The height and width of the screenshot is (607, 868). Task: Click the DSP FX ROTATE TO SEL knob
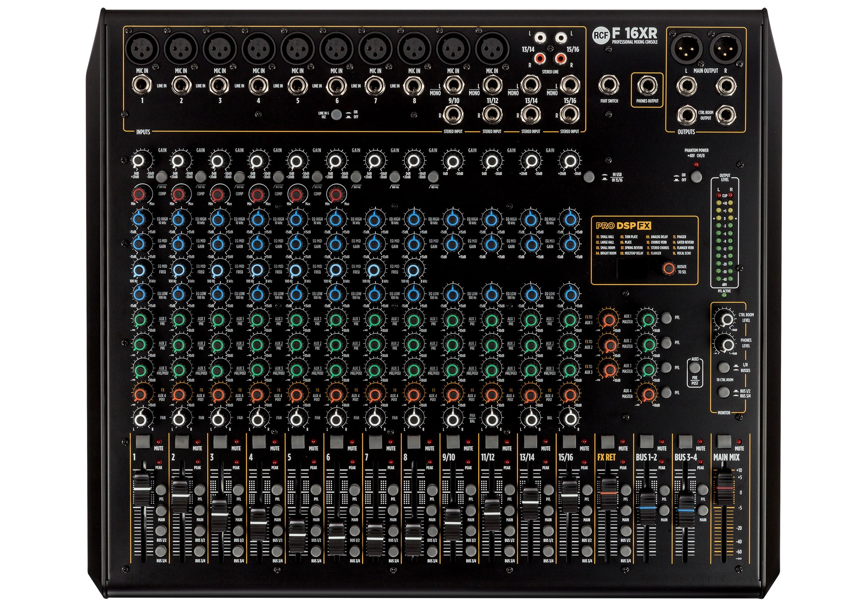pos(668,268)
